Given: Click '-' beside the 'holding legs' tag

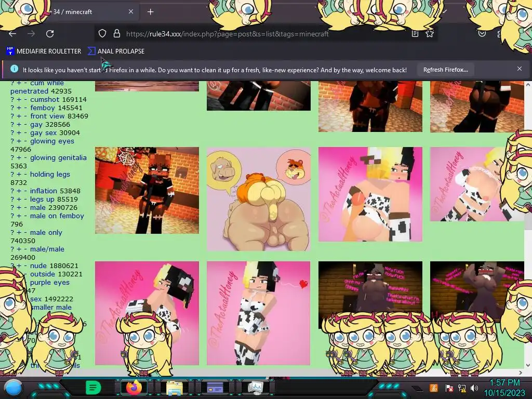Looking at the screenshot, I should point(25,175).
